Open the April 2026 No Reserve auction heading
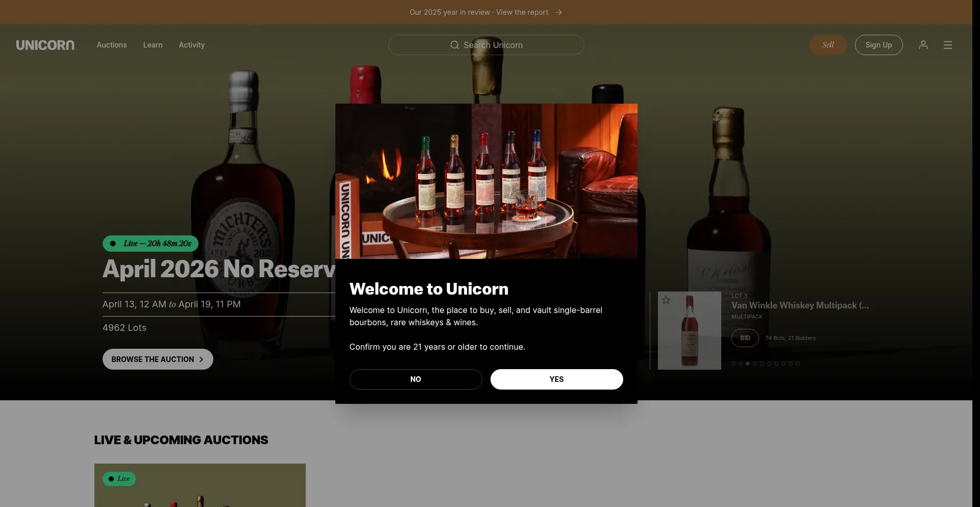Screen dimensions: 980x507 pyautogui.click(x=219, y=269)
